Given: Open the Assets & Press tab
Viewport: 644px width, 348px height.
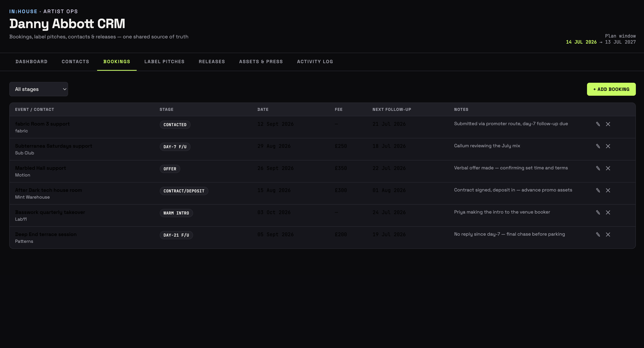Looking at the screenshot, I should [x=261, y=62].
